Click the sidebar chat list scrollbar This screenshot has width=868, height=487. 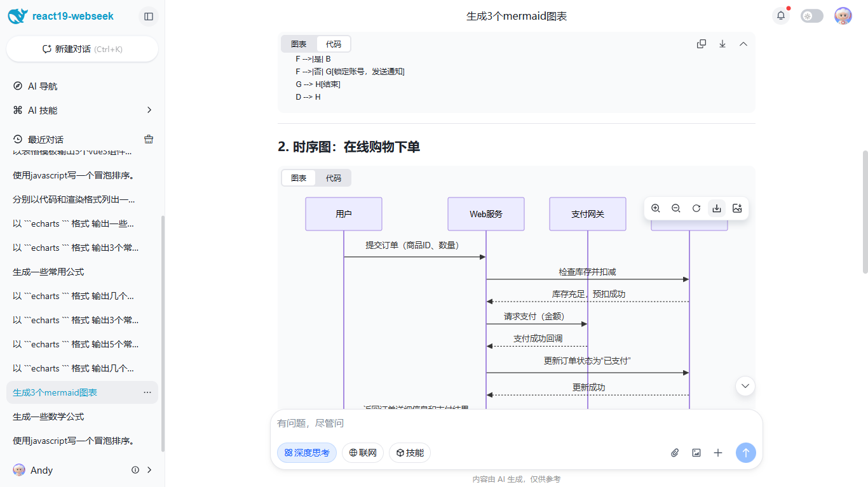[163, 333]
